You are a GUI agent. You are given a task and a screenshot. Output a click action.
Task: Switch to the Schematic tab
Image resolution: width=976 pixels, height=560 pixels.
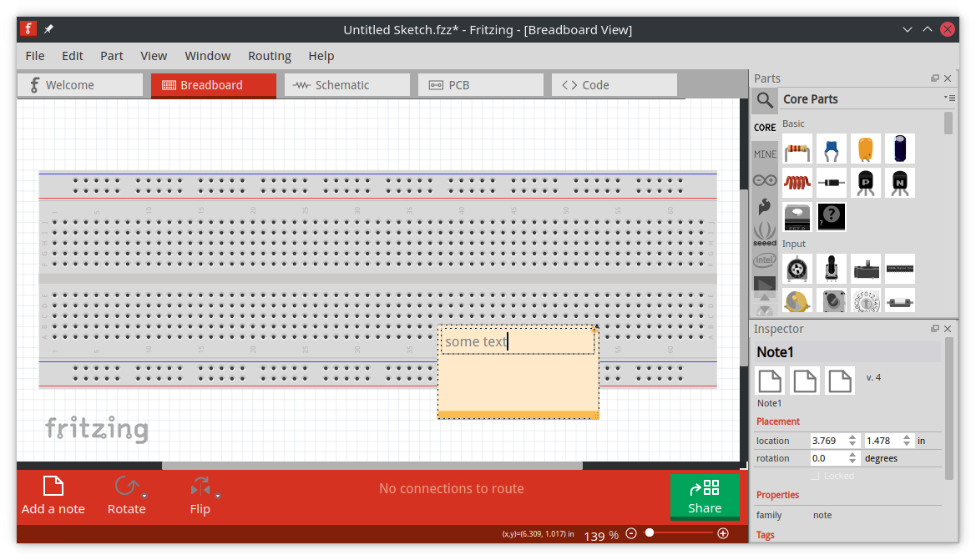pyautogui.click(x=347, y=85)
